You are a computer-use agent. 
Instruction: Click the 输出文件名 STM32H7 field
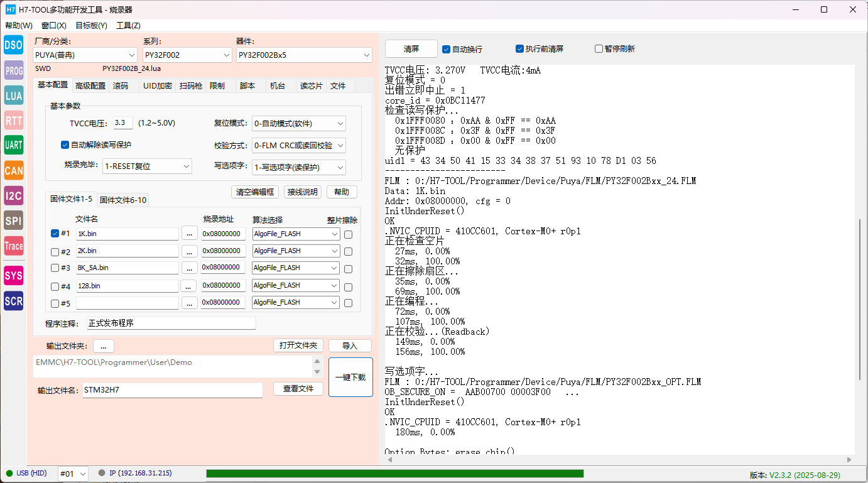pyautogui.click(x=173, y=390)
